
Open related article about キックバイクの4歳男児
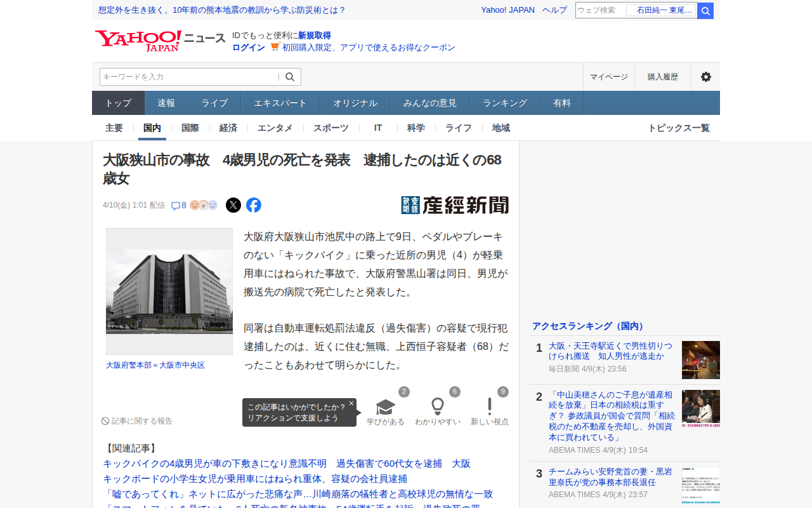coord(287,464)
